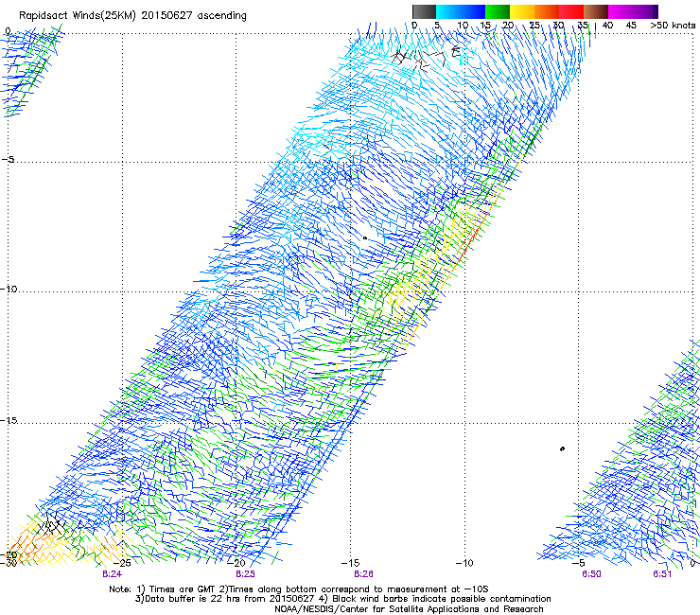The image size is (700, 615).
Task: Click the legend scale label '20'
Action: 509,26
